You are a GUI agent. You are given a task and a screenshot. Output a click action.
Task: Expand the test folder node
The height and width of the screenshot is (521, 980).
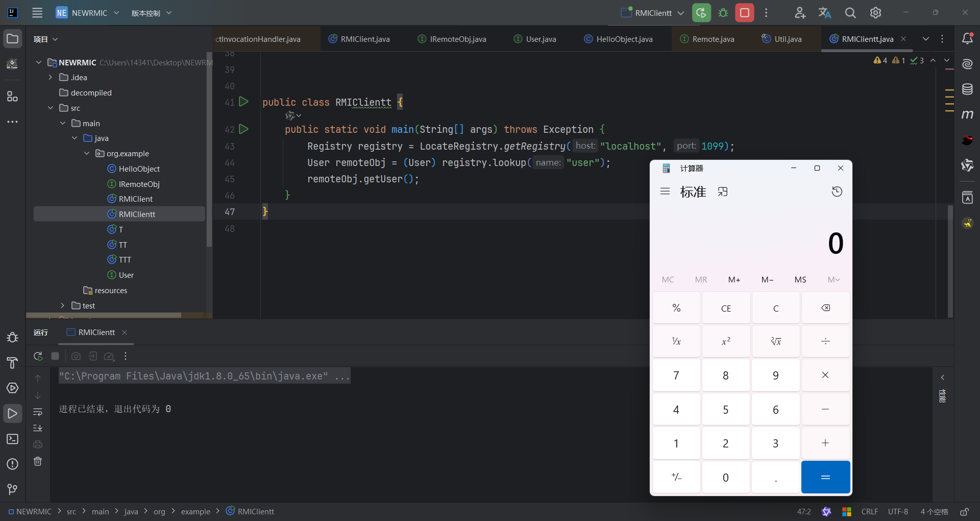point(62,305)
